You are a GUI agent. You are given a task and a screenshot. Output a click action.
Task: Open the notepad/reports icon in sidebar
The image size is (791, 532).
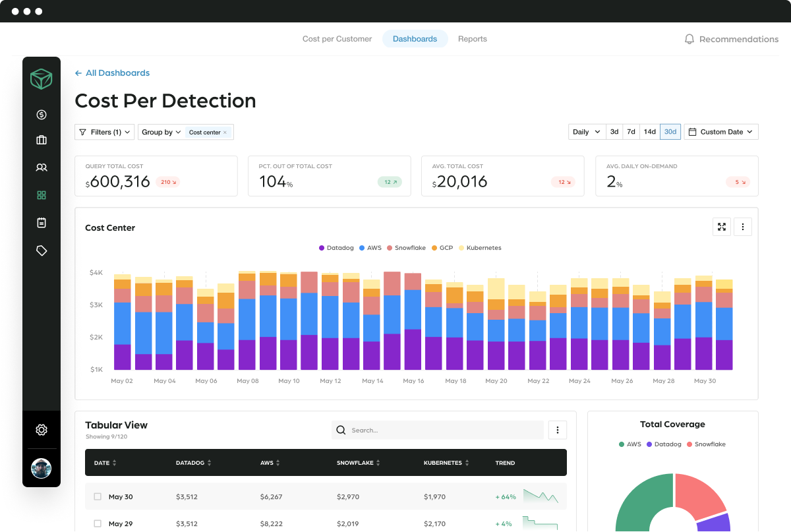point(41,223)
